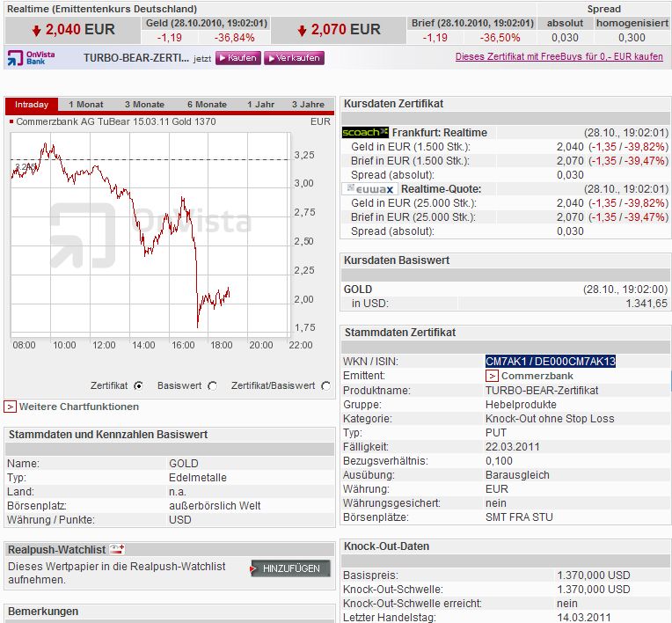
Task: Open Weitere Chartfunktionen link
Action: click(79, 407)
